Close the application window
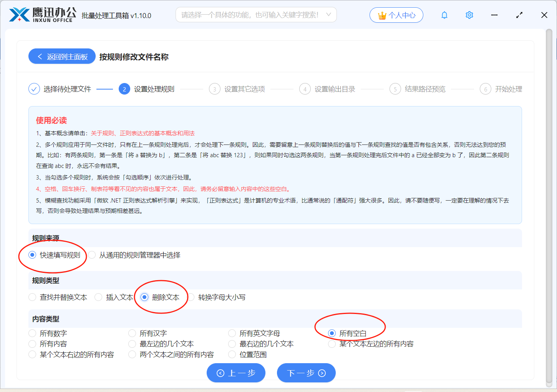The width and height of the screenshot is (557, 392). click(544, 15)
